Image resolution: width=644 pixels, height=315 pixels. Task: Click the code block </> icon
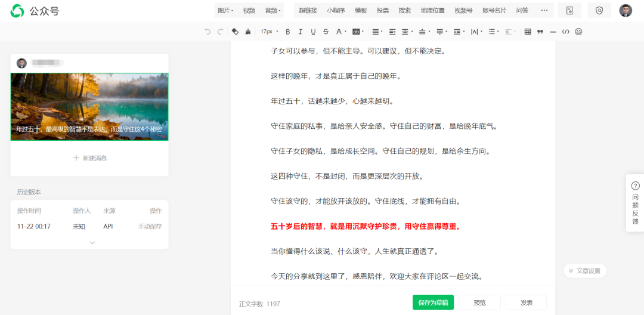click(x=566, y=32)
